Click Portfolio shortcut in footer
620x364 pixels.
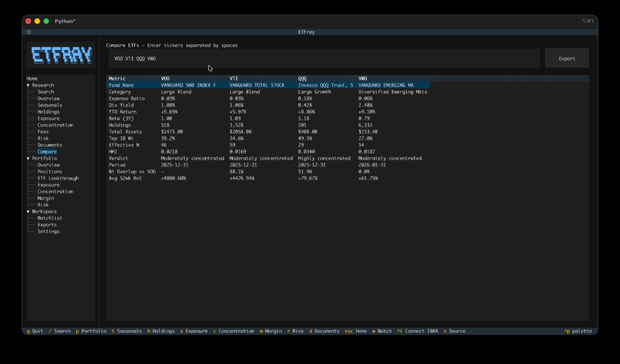pyautogui.click(x=91, y=331)
